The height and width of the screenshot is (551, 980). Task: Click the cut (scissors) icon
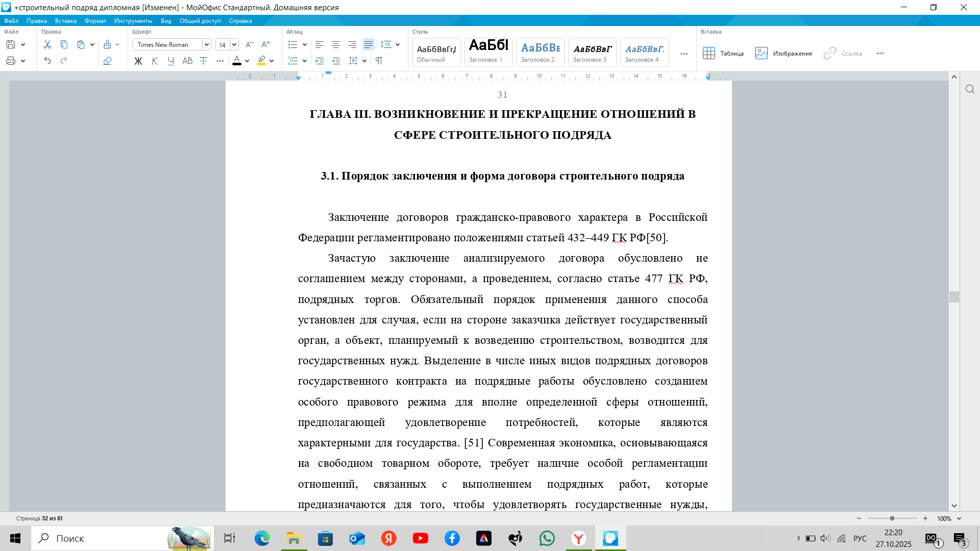47,45
